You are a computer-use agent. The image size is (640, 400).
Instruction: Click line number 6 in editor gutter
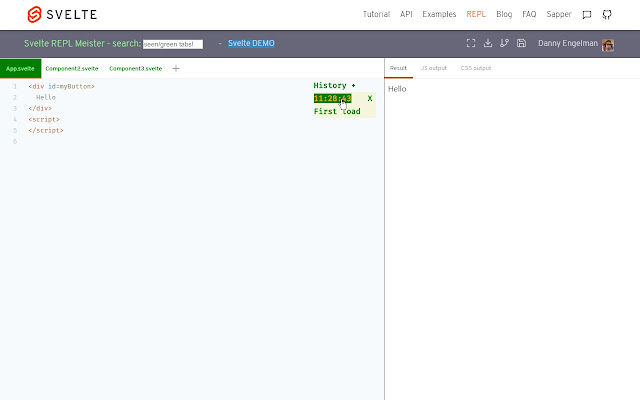[x=15, y=142]
